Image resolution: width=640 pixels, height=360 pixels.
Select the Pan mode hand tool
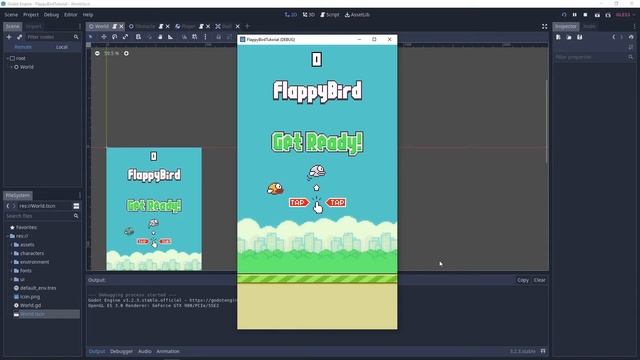[160, 37]
